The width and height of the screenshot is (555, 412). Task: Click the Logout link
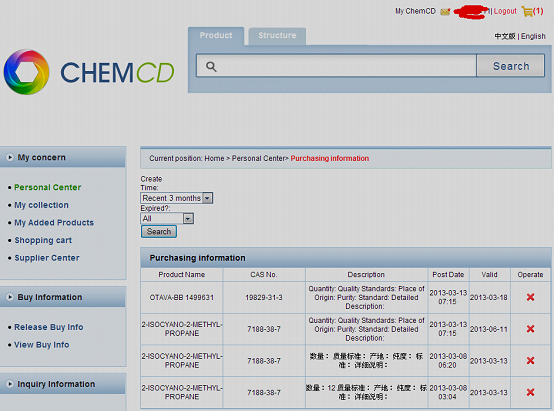coord(505,11)
